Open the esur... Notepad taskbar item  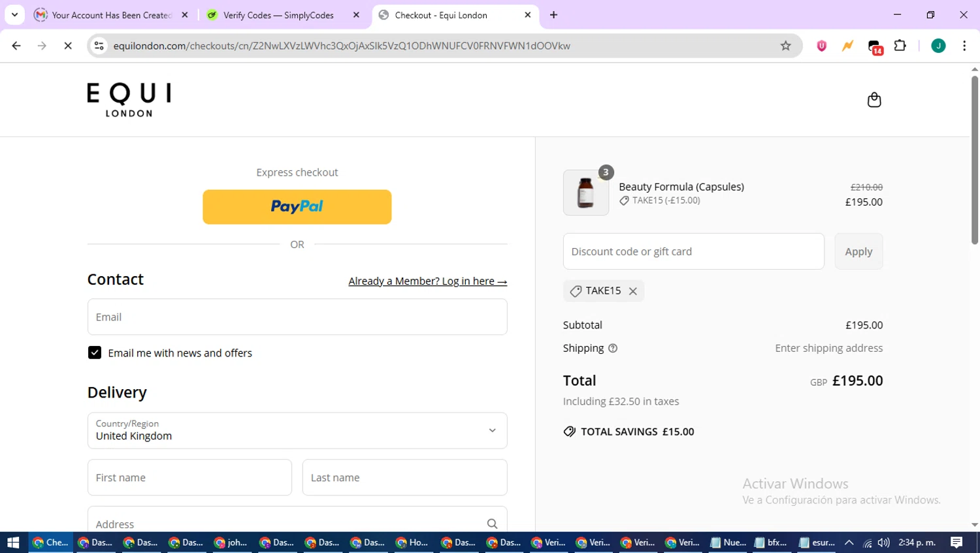pos(817,543)
